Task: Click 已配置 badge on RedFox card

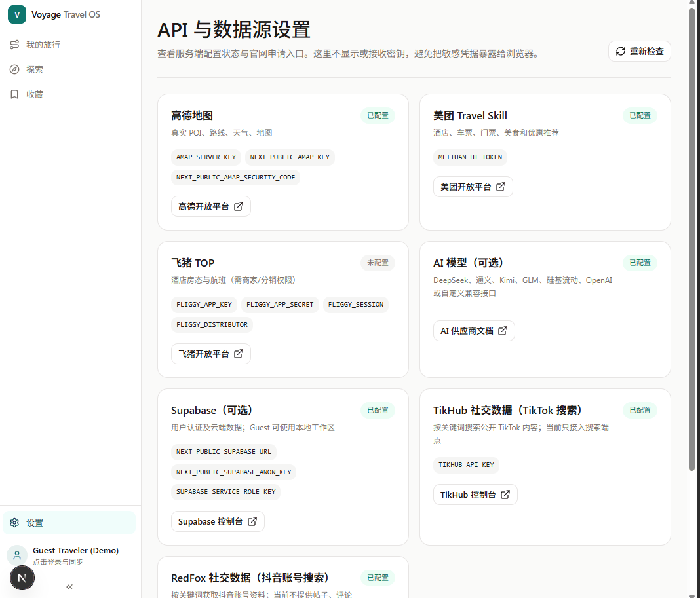Action: point(378,578)
